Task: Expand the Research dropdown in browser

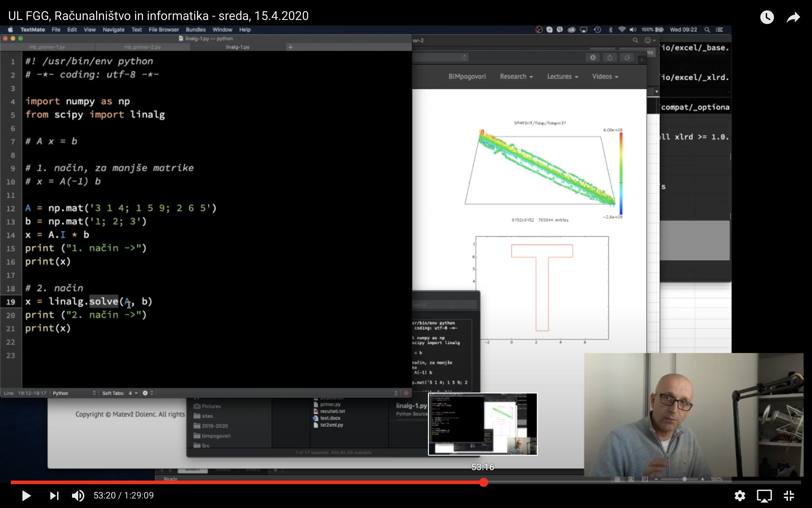Action: click(516, 77)
